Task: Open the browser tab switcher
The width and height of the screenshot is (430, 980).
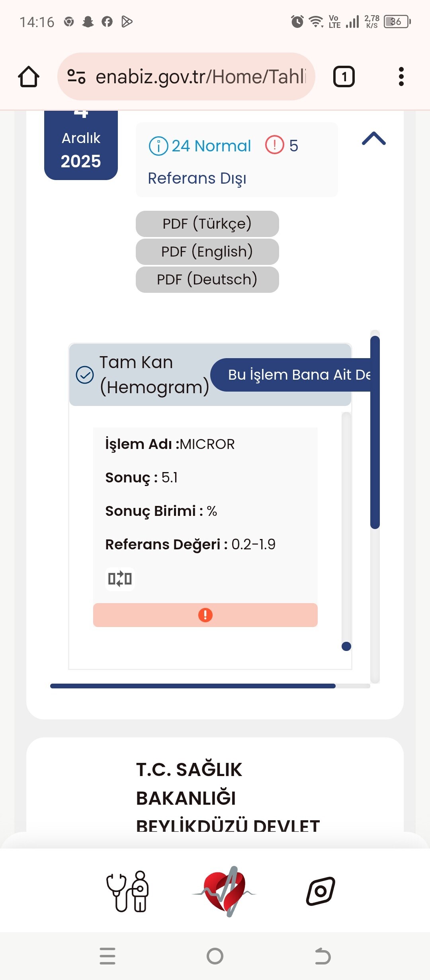Action: [344, 76]
